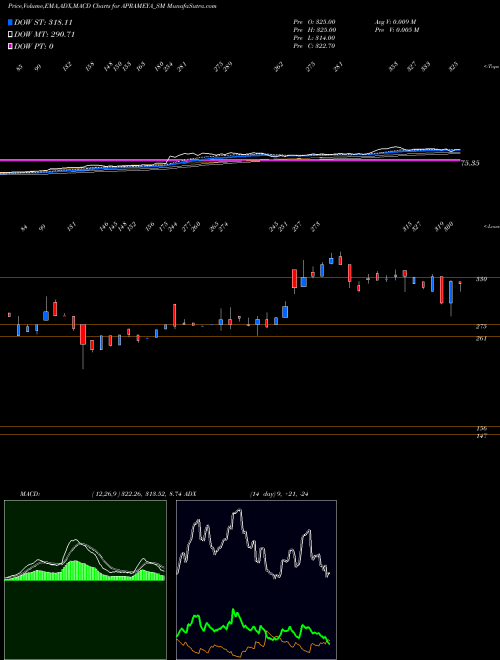
Task: Click the '<Lows' row label at right
Action: [x=491, y=226]
